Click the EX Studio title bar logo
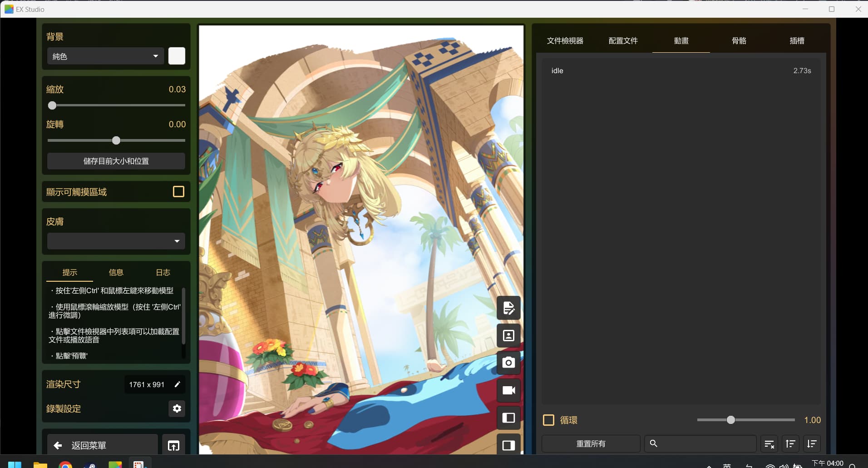Image resolution: width=868 pixels, height=468 pixels. [9, 9]
